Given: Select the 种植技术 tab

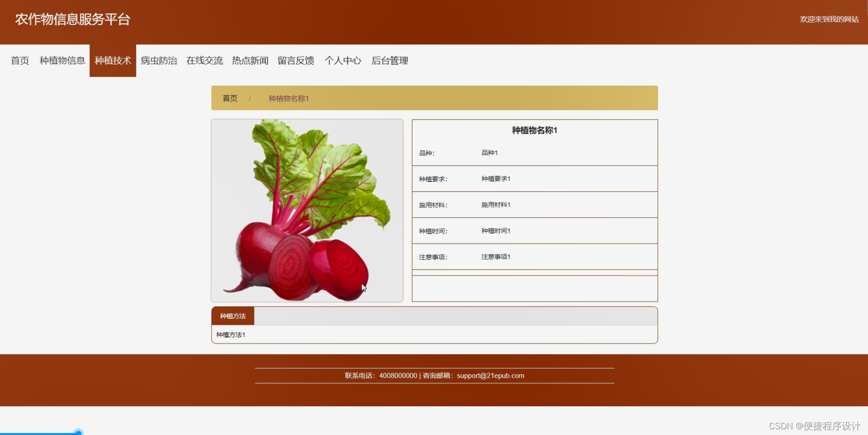Looking at the screenshot, I should (x=112, y=61).
